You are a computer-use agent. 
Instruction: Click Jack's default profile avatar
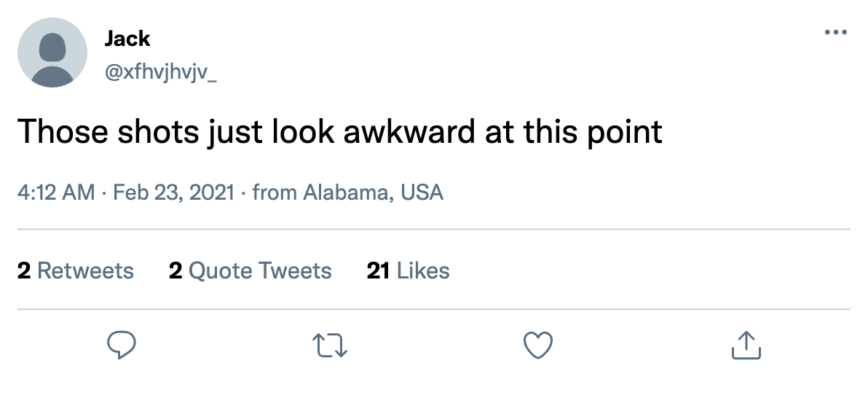52,52
